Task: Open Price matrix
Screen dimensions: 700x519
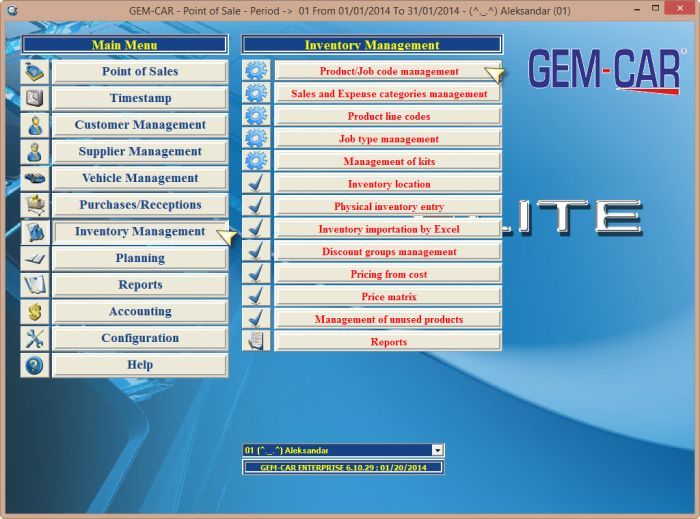Action: 388,296
